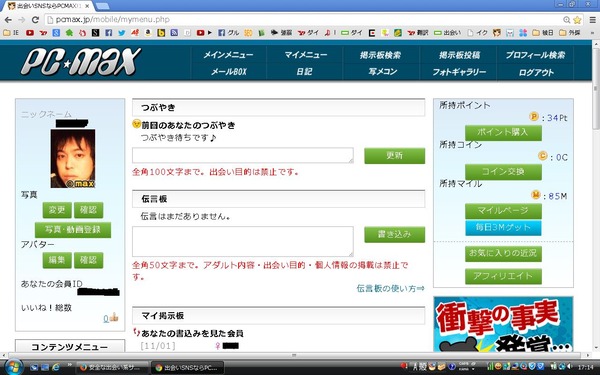Viewport: 600px width, 375px height.
Task: Launch Internet Explorer from quick launch
Action: (56, 367)
